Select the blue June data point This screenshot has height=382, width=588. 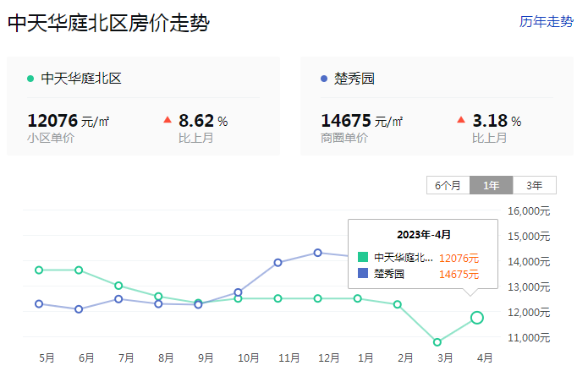[79, 309]
